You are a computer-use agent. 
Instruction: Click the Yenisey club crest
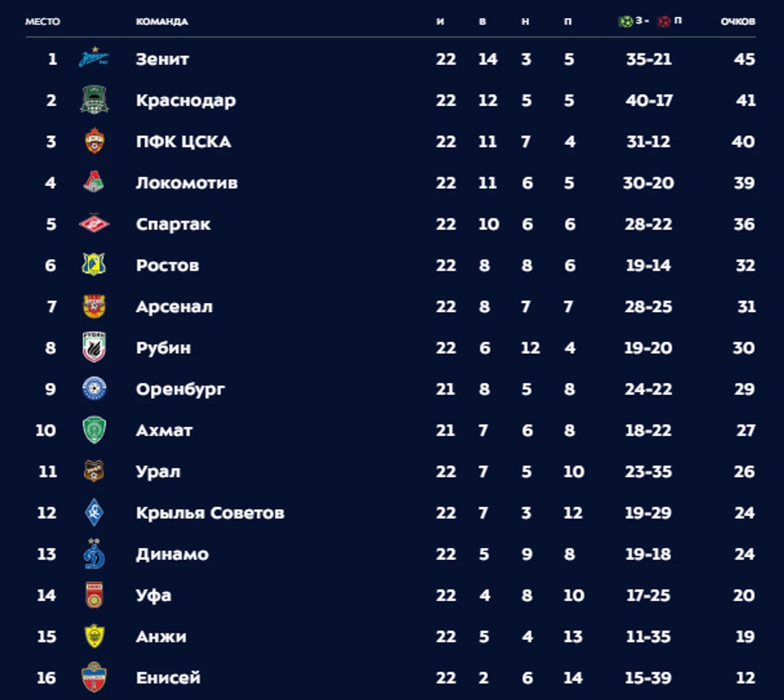click(x=94, y=677)
